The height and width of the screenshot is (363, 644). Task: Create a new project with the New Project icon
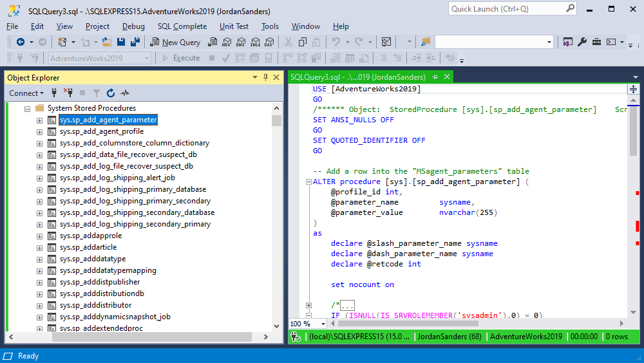(x=62, y=42)
